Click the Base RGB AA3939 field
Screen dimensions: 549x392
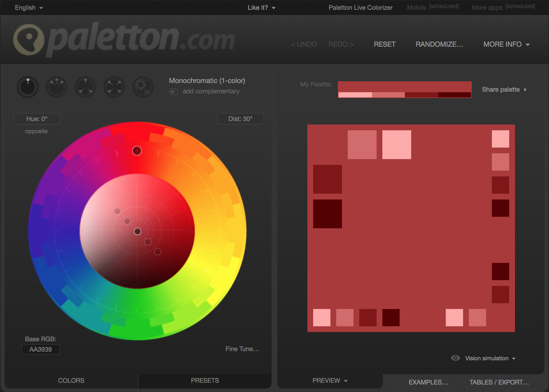pos(41,349)
